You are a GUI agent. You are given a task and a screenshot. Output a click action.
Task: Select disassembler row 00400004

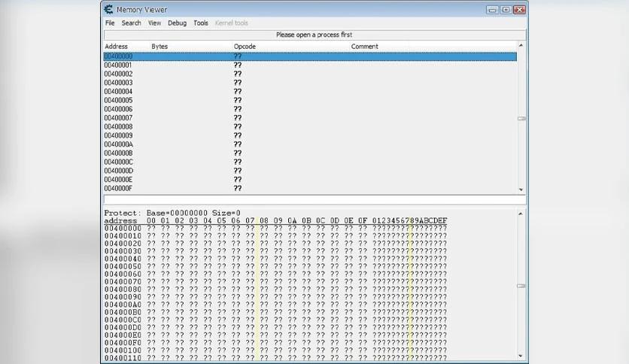point(310,92)
